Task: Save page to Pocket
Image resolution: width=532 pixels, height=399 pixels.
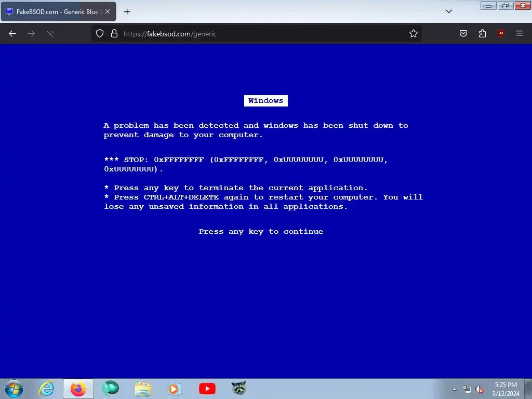Action: coord(463,33)
